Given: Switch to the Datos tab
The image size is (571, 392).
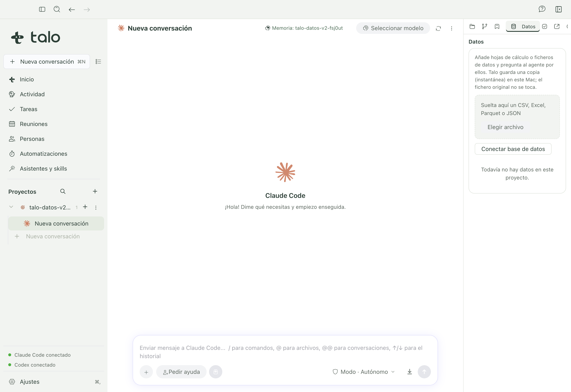Looking at the screenshot, I should (523, 26).
